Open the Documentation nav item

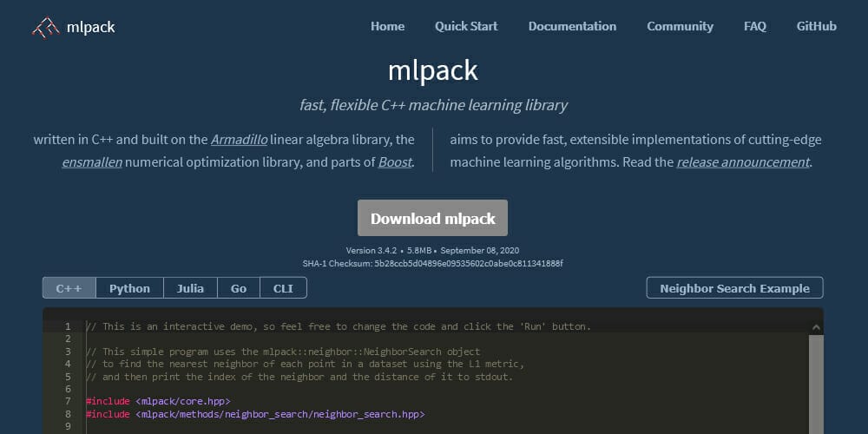pos(572,26)
